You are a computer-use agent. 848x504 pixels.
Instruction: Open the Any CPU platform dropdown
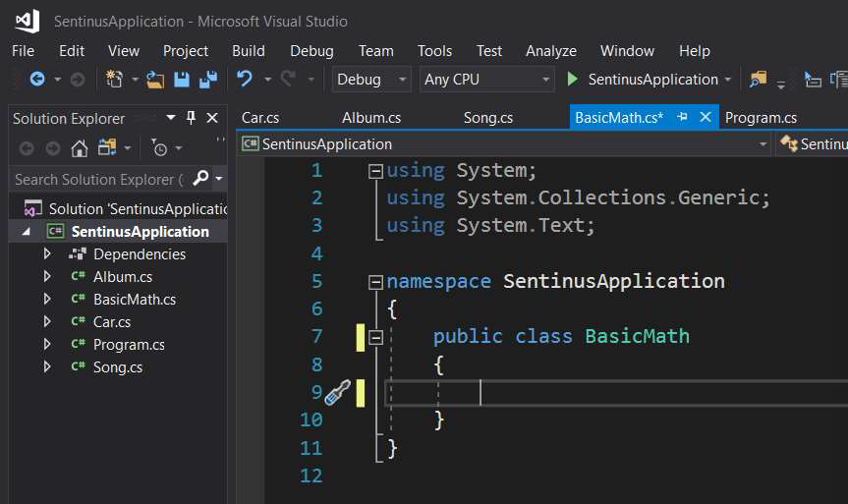click(545, 80)
